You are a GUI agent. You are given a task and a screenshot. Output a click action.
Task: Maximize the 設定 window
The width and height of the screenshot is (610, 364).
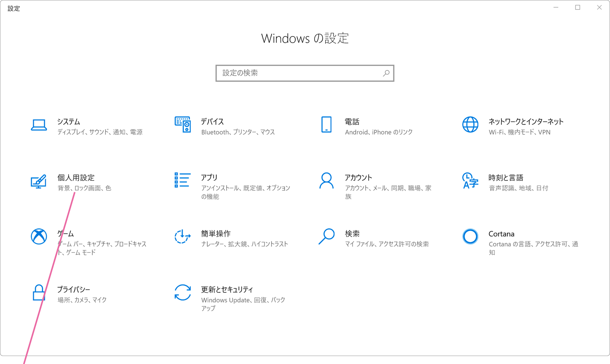click(x=578, y=8)
